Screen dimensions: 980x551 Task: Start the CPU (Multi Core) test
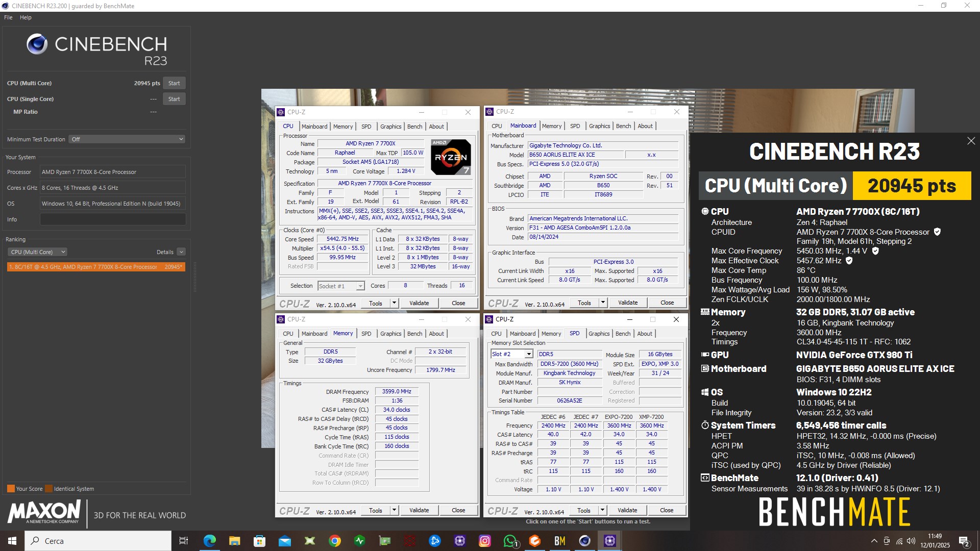pyautogui.click(x=174, y=83)
